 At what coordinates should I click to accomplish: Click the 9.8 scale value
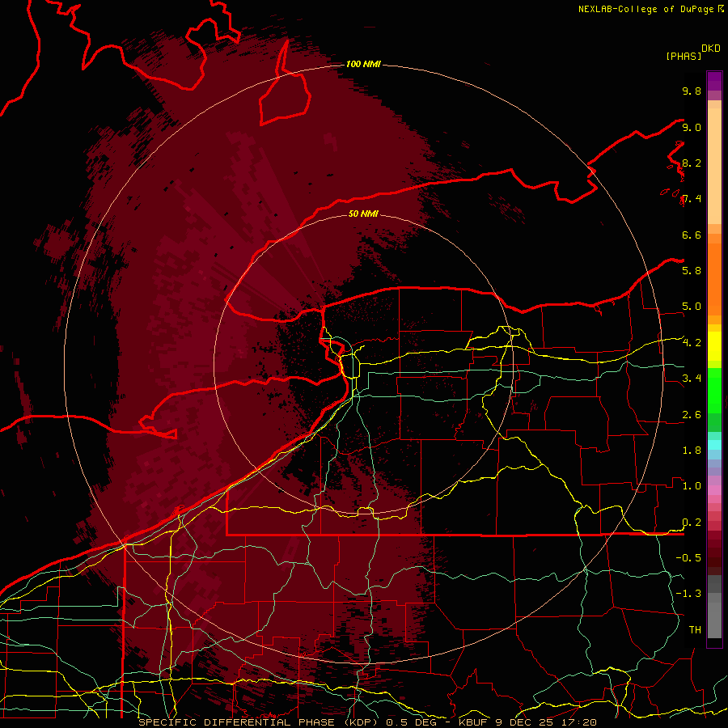[x=692, y=91]
